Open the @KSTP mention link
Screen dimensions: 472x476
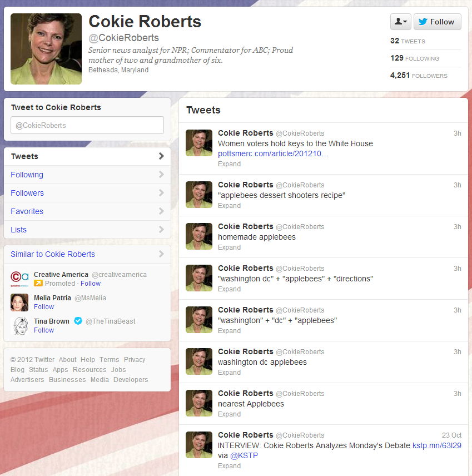[244, 455]
